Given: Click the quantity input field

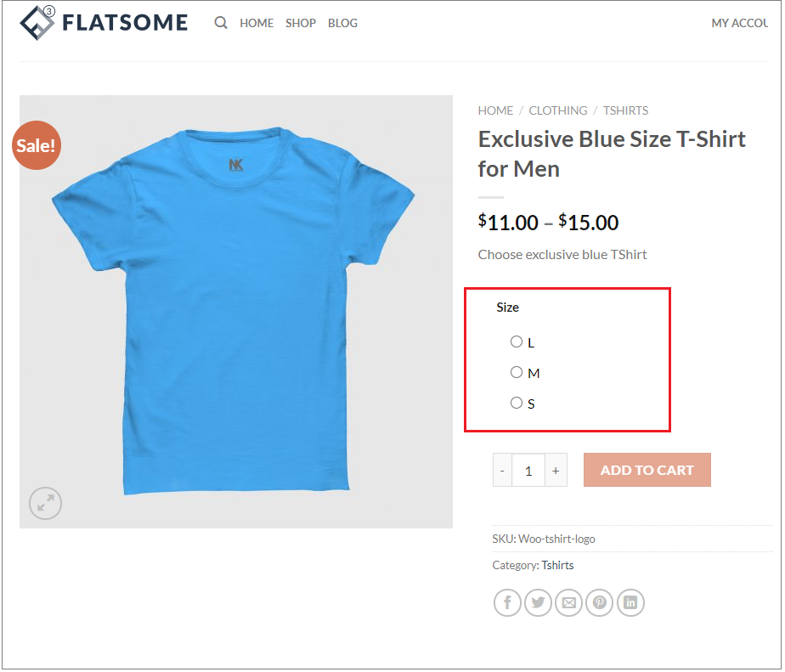Looking at the screenshot, I should point(528,470).
